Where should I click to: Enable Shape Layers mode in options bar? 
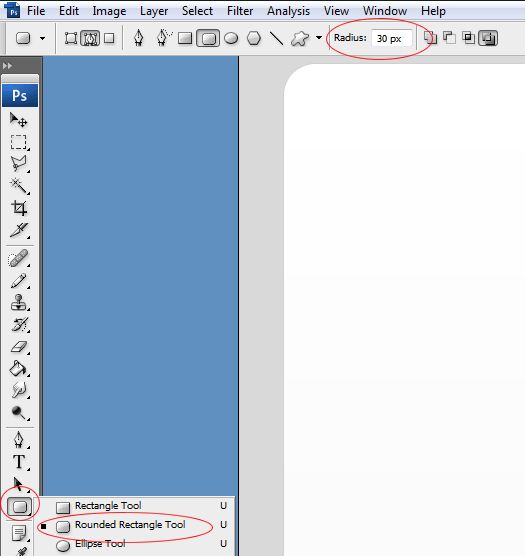71,38
